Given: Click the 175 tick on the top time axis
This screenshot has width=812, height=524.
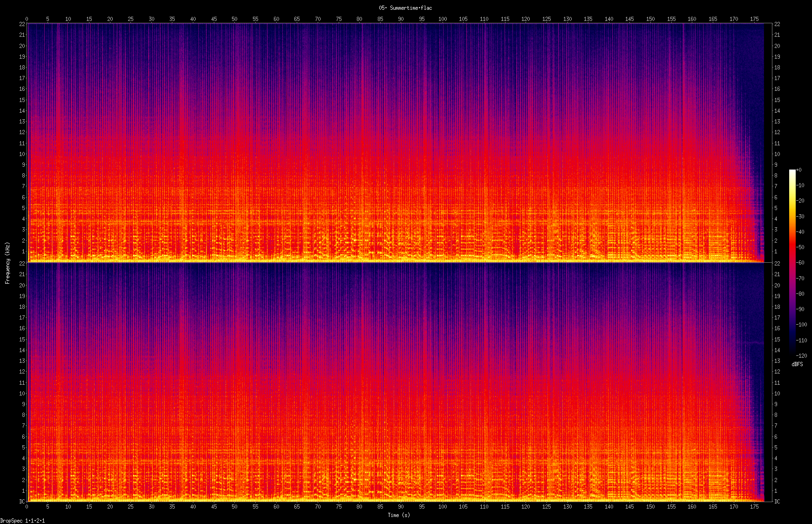Looking at the screenshot, I should 754,19.
